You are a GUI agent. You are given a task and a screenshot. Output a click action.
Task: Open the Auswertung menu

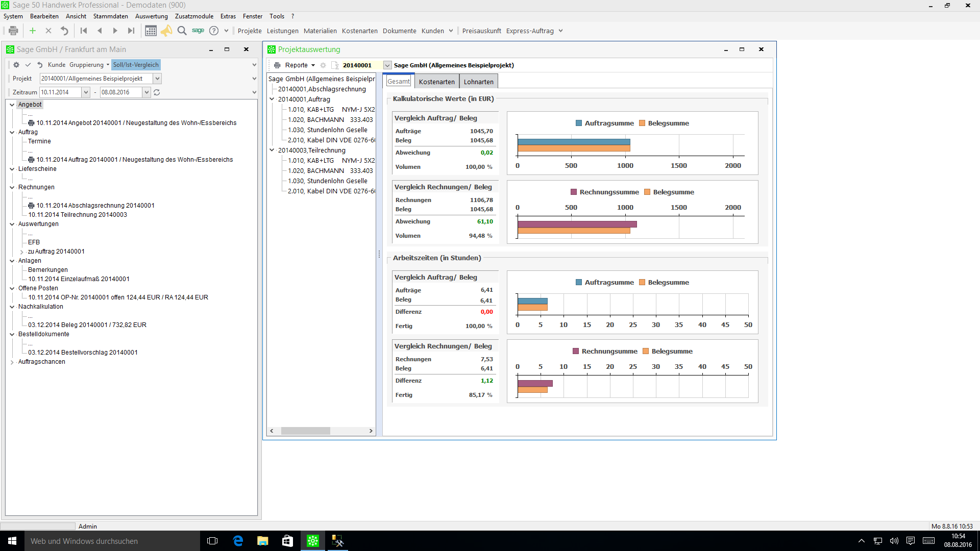152,16
